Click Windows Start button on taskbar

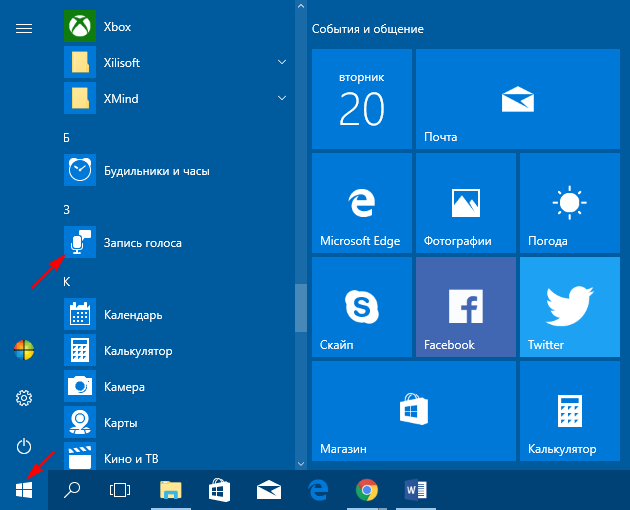pyautogui.click(x=24, y=490)
